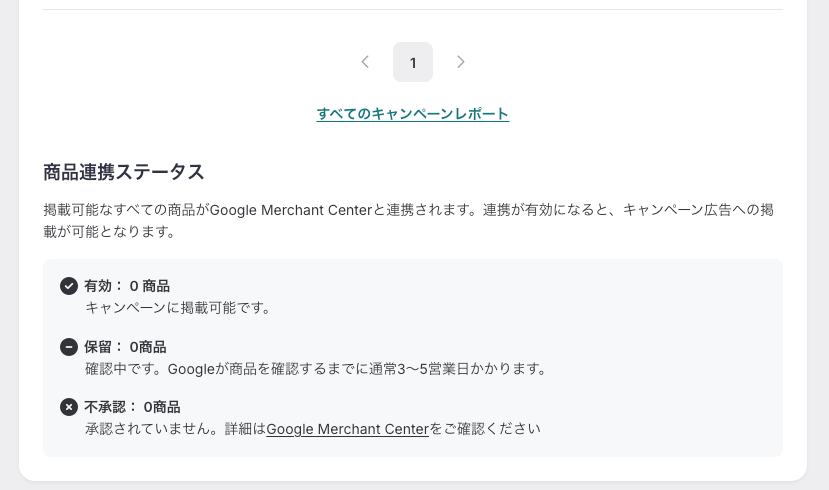Click the 保留: 0商品 status label

125,347
